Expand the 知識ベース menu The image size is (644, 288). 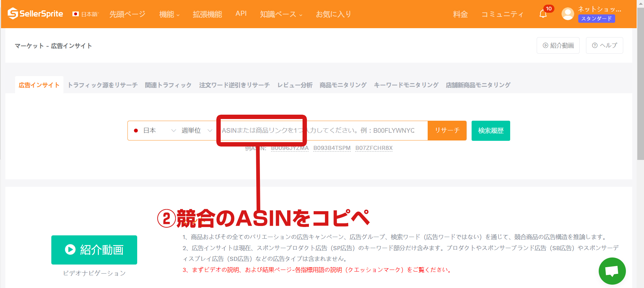click(x=281, y=14)
